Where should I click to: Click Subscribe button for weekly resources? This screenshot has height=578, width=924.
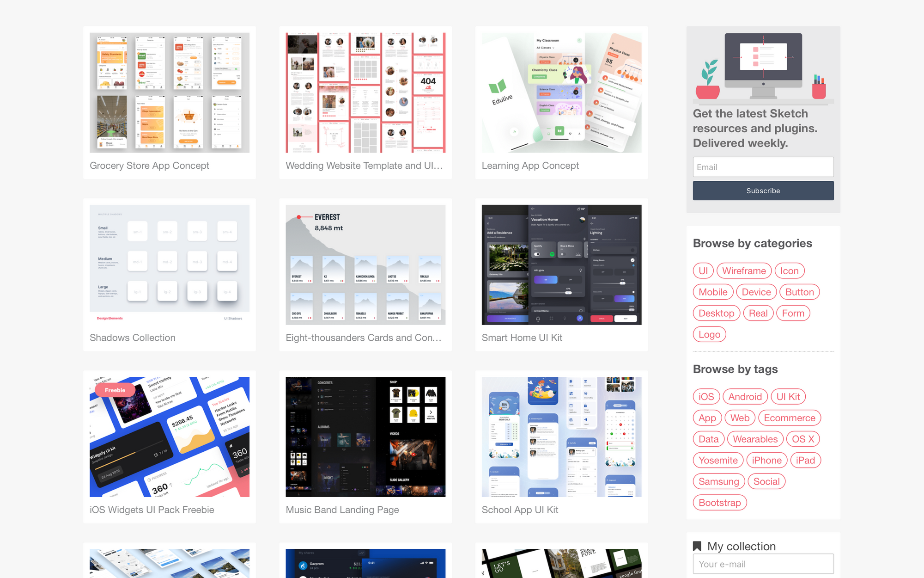[763, 191]
